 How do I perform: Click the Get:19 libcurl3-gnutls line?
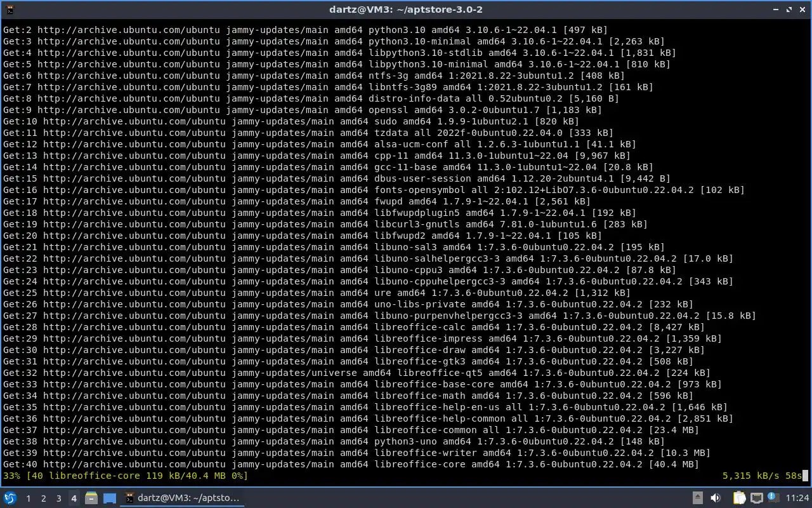[x=325, y=224]
